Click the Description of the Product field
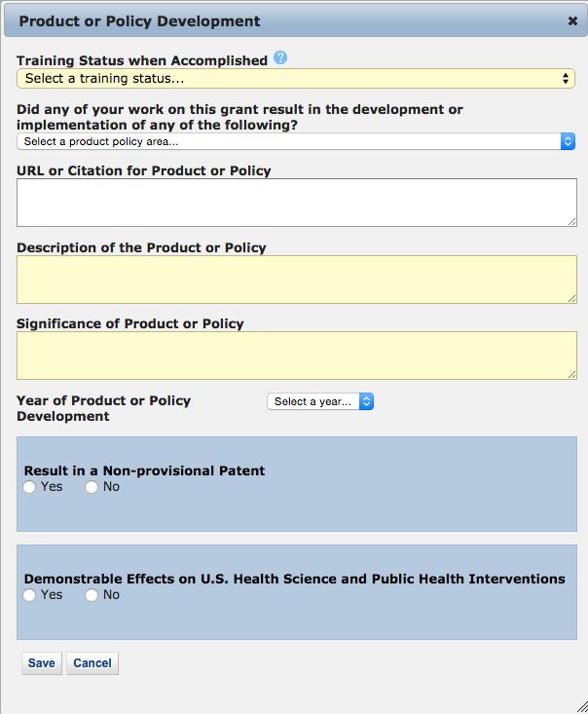588x714 pixels. click(296, 280)
